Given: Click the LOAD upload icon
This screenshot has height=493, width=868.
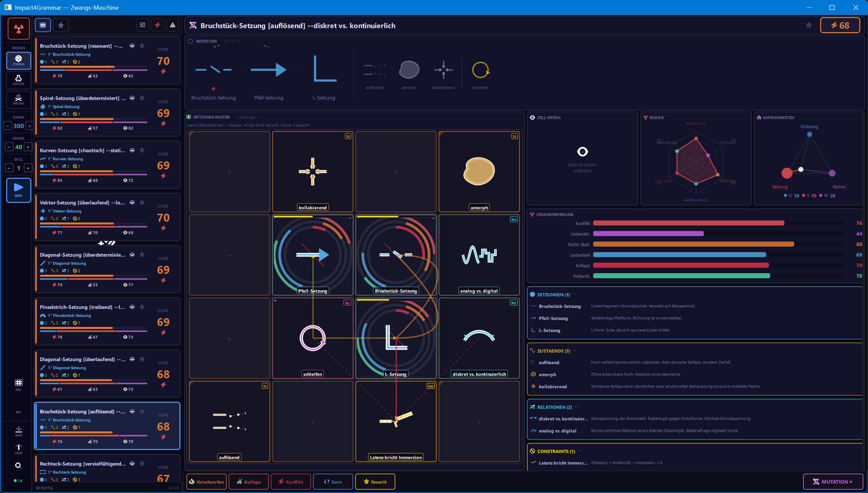Looking at the screenshot, I should pos(19,449).
